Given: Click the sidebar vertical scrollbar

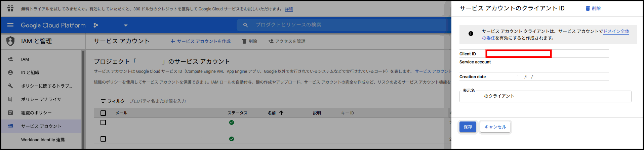Looking at the screenshot, I should (x=83, y=99).
